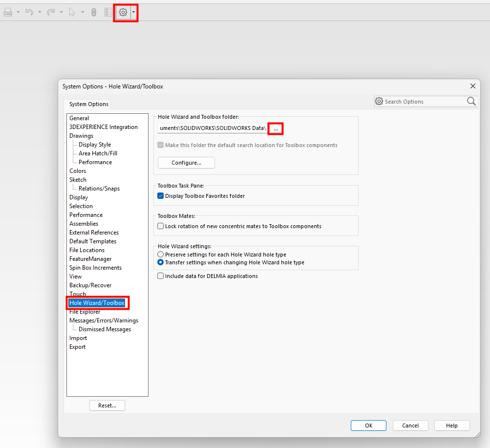Expand the Undo history dropdown
Viewport: 490px width, 448px height.
[x=39, y=12]
